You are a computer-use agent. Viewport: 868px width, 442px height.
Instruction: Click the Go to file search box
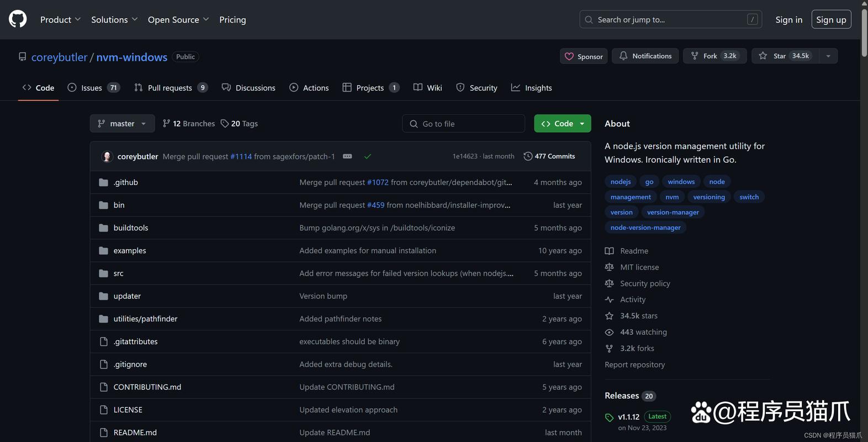[x=464, y=124]
